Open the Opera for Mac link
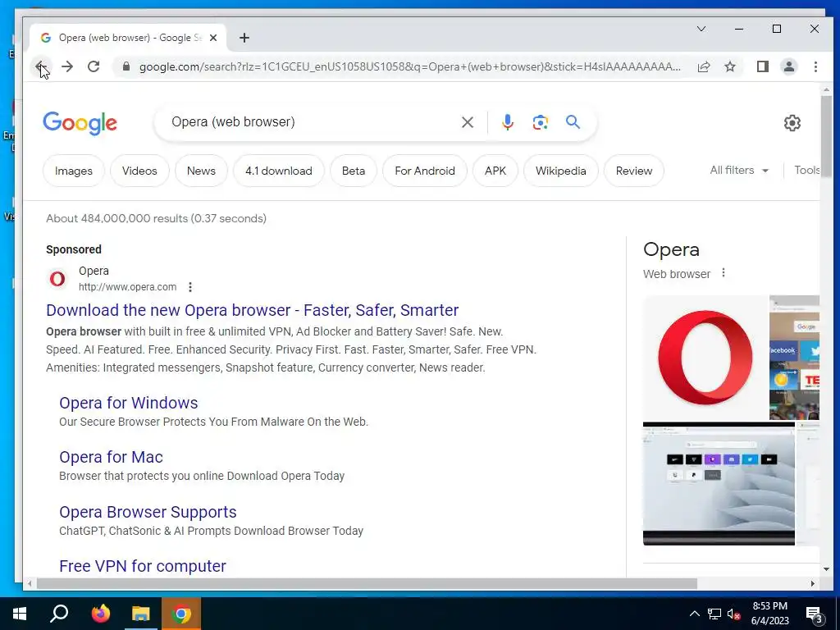 click(x=111, y=457)
